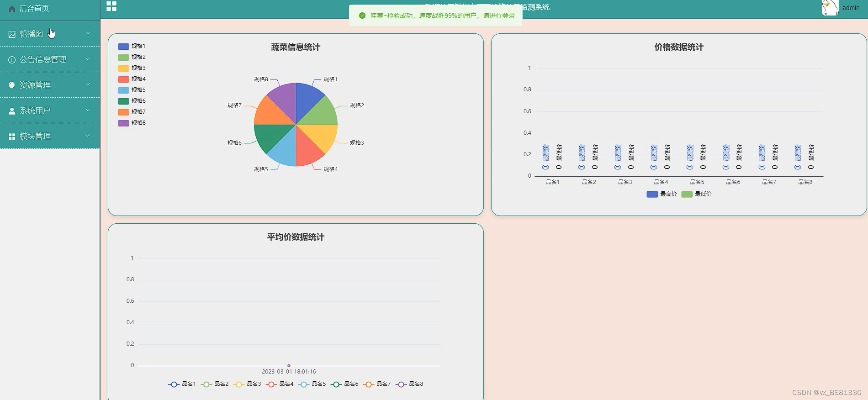868x400 pixels.
Task: Toggle 最低价 series in bar chart legend
Action: tap(696, 194)
